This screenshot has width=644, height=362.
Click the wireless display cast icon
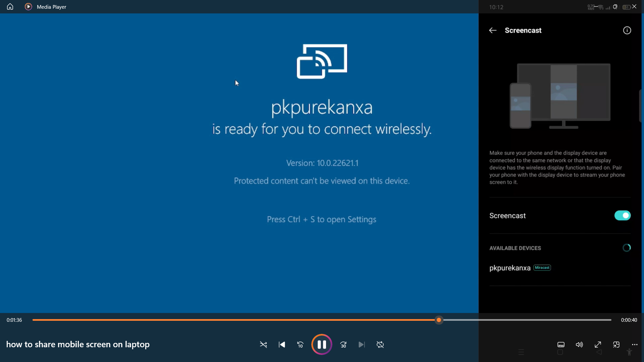(x=322, y=61)
